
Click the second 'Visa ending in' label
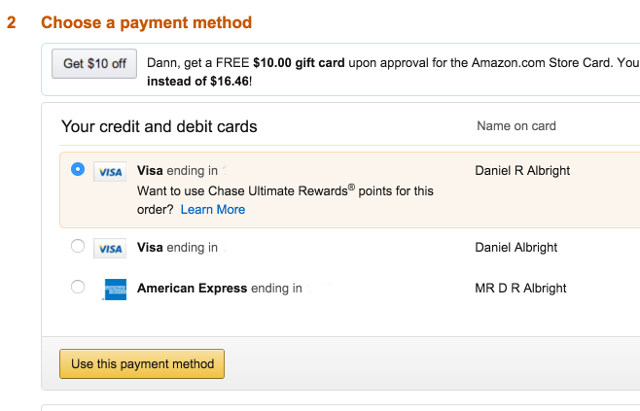pyautogui.click(x=177, y=247)
